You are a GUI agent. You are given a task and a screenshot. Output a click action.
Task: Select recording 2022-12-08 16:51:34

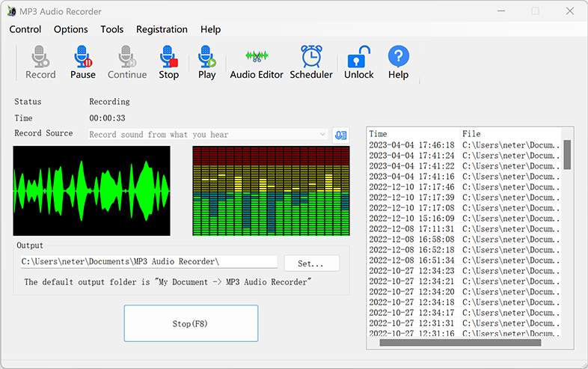(464, 260)
